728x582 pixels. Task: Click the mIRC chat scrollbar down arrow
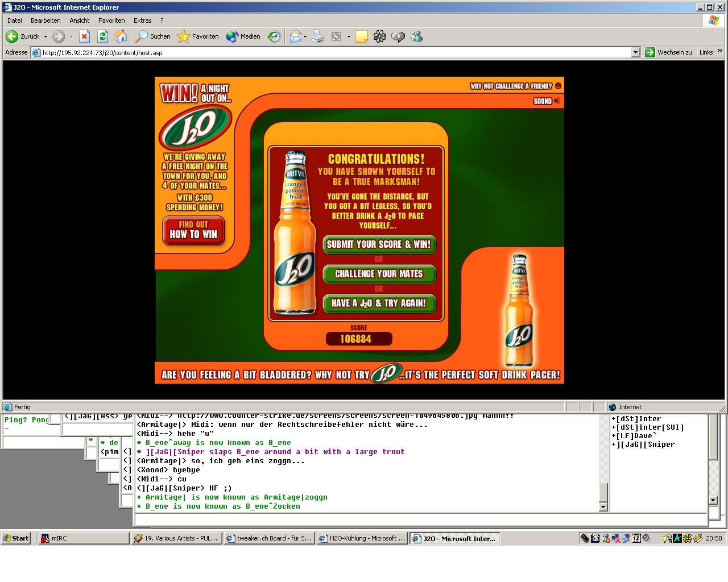[603, 506]
